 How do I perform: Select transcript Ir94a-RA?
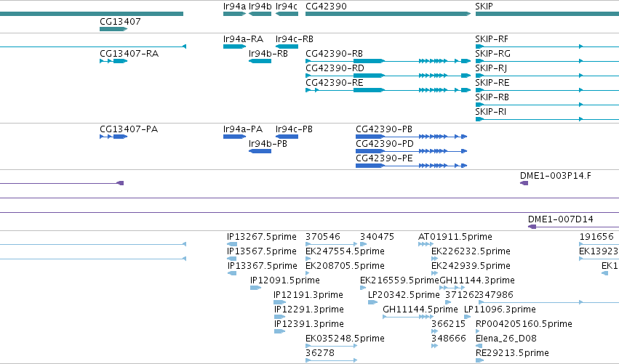(x=243, y=39)
